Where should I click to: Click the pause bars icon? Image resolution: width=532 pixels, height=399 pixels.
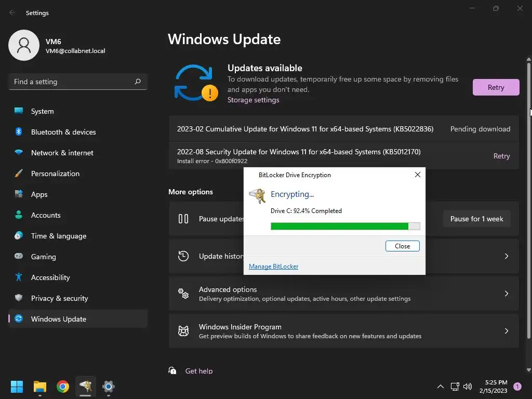point(183,219)
